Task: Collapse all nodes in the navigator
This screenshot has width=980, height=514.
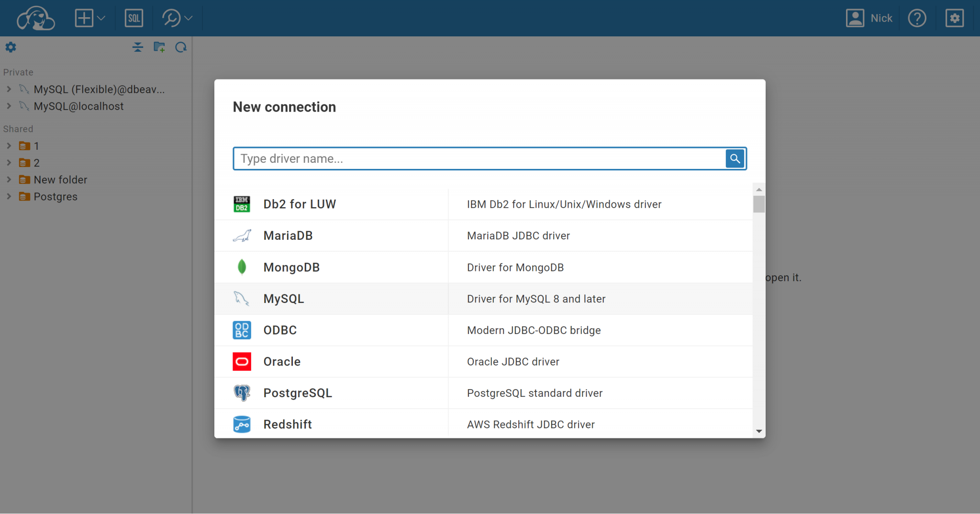Action: [137, 47]
